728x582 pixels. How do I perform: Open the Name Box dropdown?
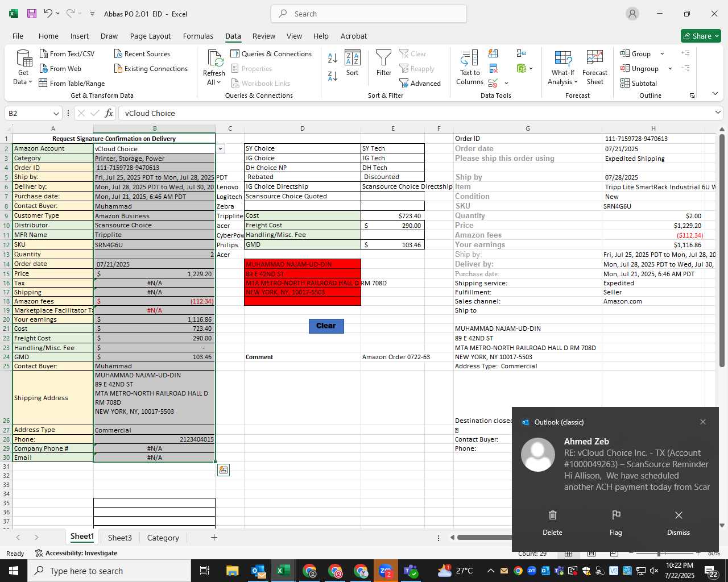pos(56,113)
